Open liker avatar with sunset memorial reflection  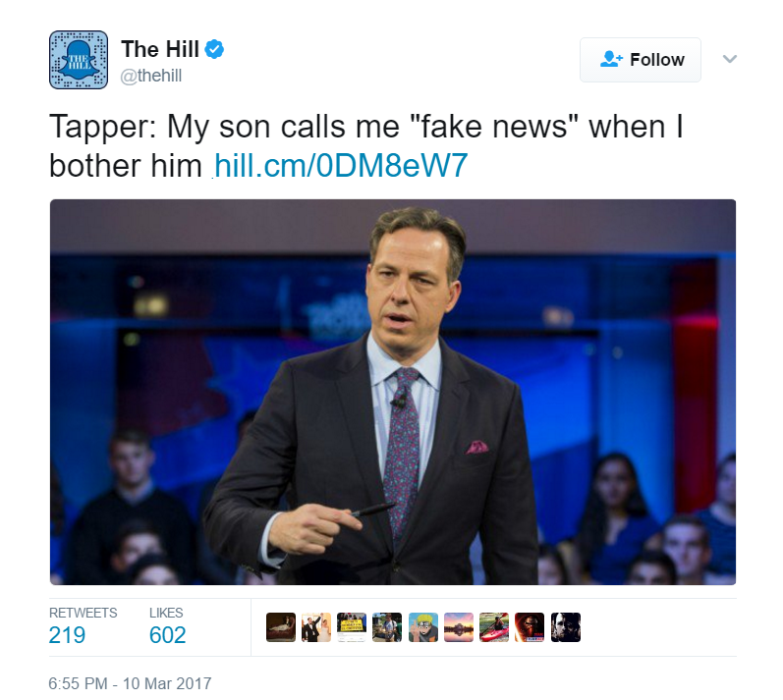(x=459, y=627)
